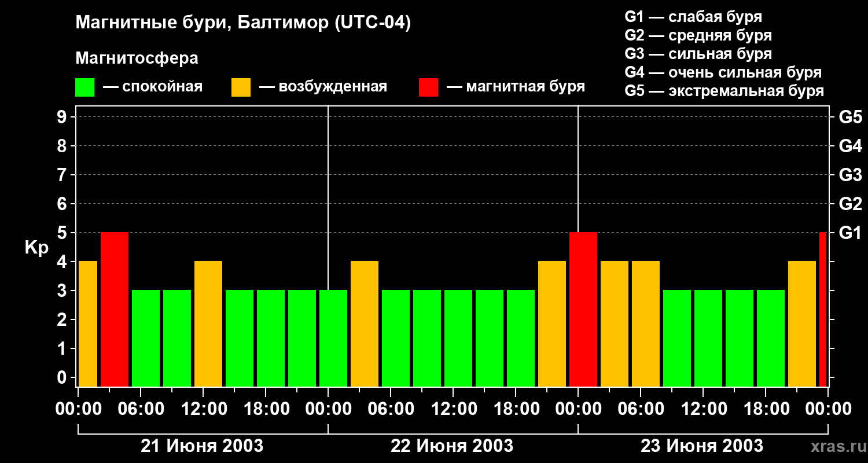Click the G3 label on the right axis
This screenshot has width=868, height=463.
pyautogui.click(x=850, y=175)
